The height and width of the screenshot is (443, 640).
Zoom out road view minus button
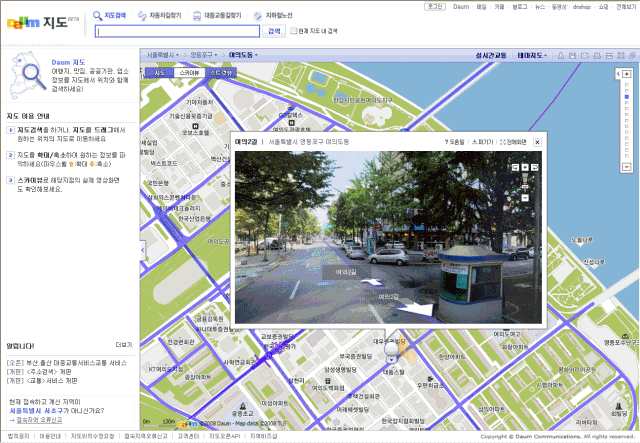point(525,198)
